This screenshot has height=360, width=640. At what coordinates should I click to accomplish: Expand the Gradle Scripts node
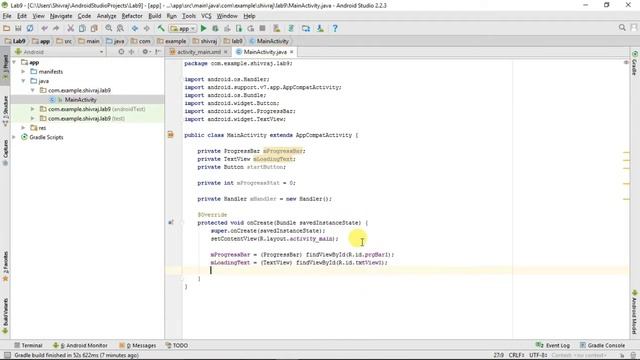15,137
